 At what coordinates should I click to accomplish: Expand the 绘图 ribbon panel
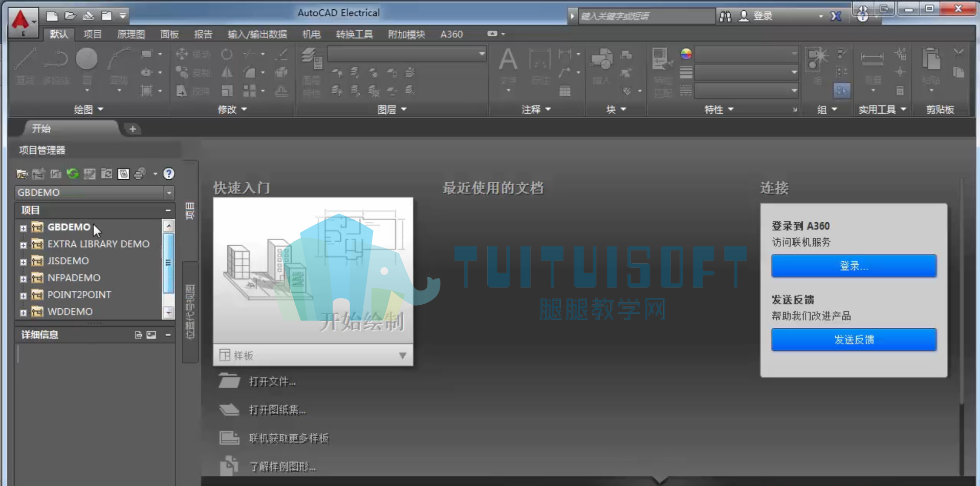89,109
